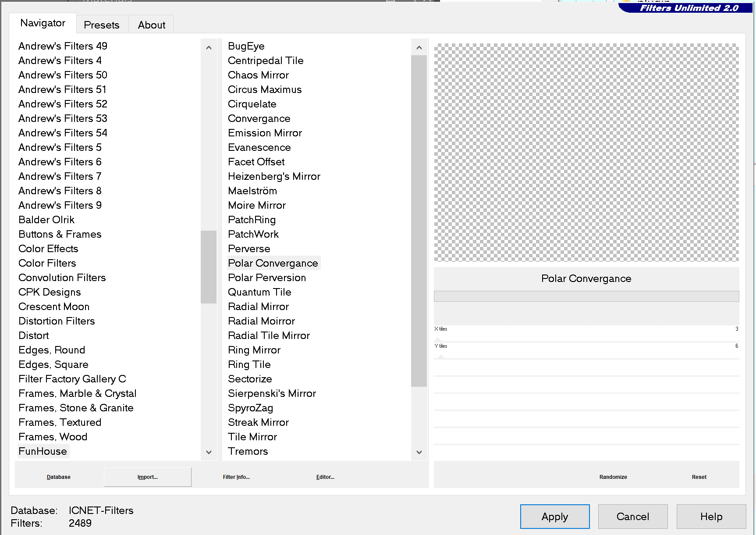Open the About tab

point(152,25)
